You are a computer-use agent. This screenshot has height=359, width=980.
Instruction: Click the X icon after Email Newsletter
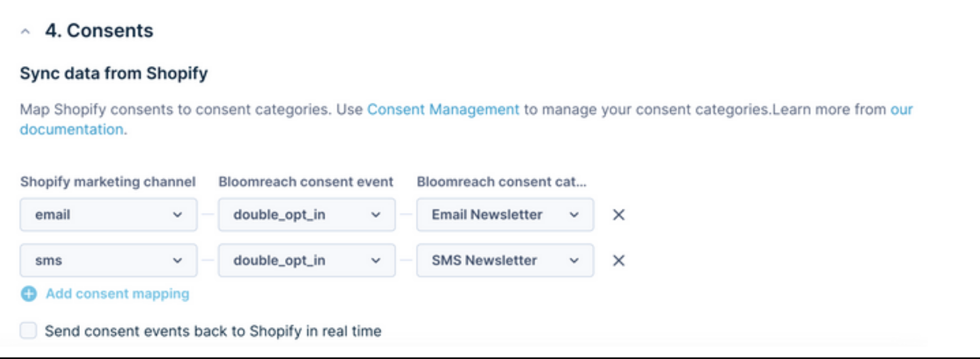click(x=618, y=215)
